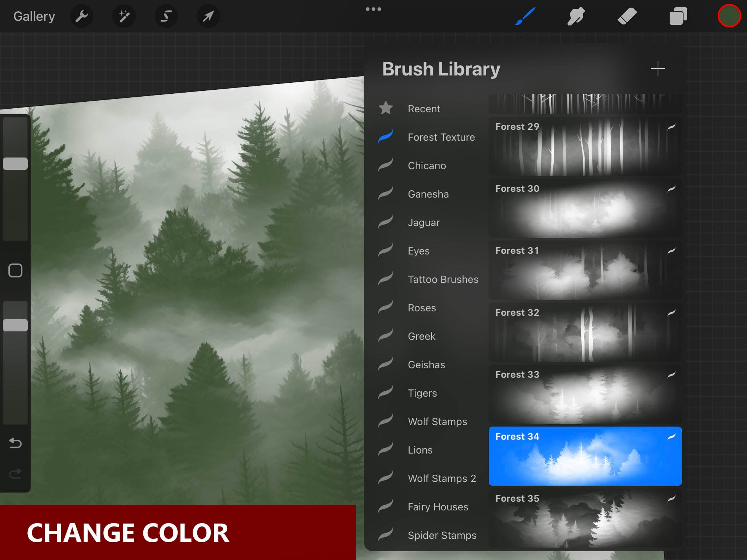This screenshot has width=747, height=560.
Task: Open the Actions wrench menu
Action: [82, 16]
